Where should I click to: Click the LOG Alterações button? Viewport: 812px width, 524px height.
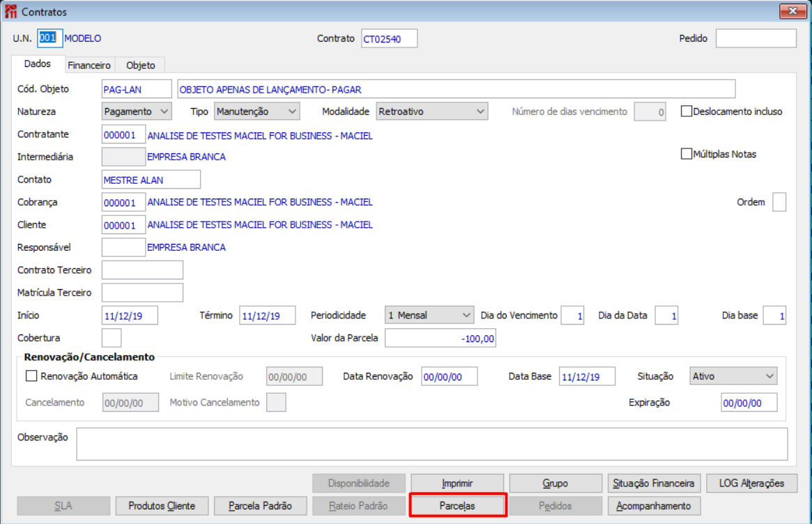pyautogui.click(x=751, y=483)
